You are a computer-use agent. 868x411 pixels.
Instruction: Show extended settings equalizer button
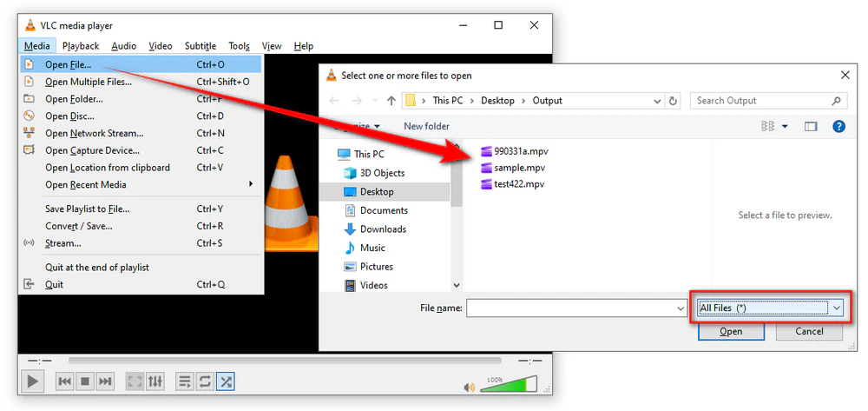155,381
